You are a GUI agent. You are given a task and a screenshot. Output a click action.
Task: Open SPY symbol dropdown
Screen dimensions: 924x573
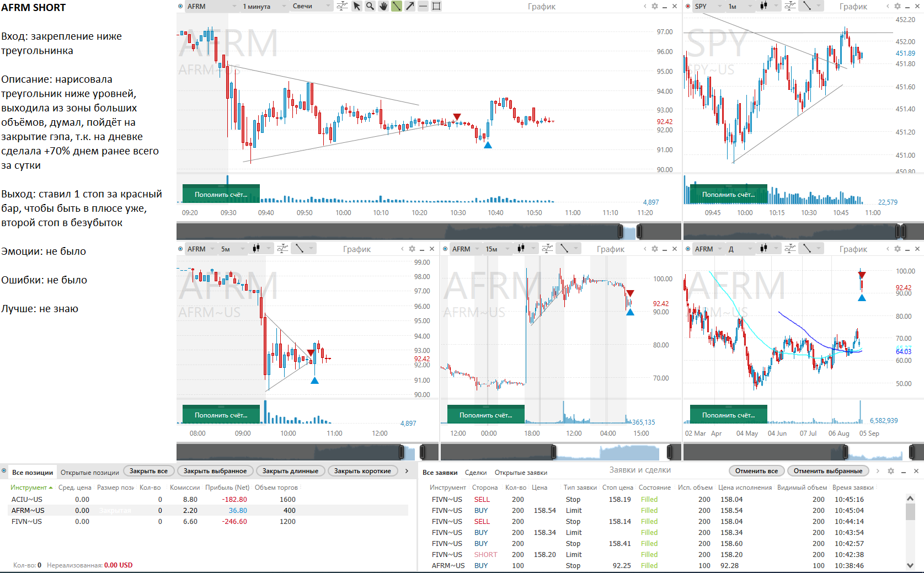pos(708,6)
